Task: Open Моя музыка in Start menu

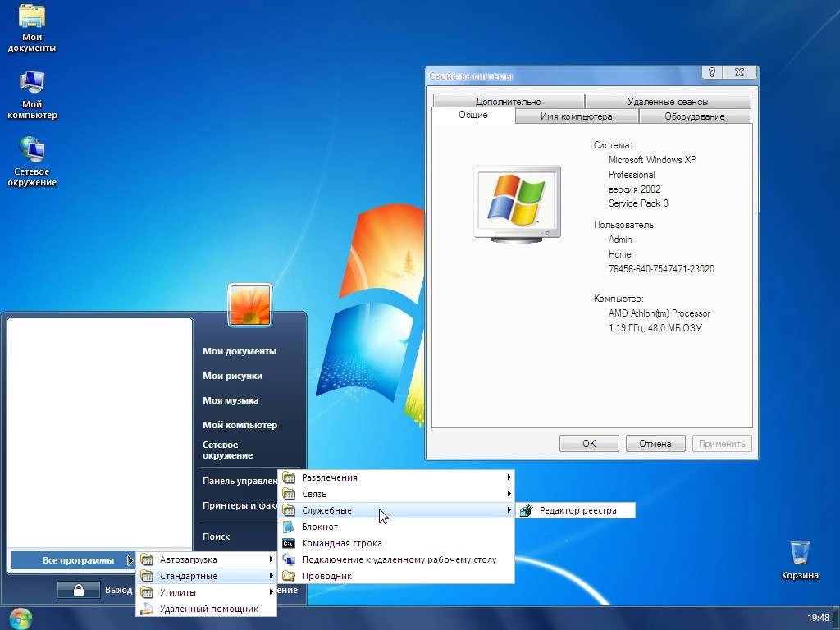Action: point(231,400)
